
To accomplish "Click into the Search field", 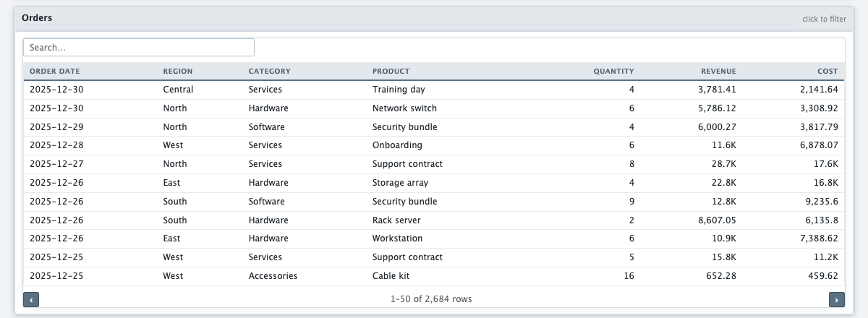I will pos(139,47).
